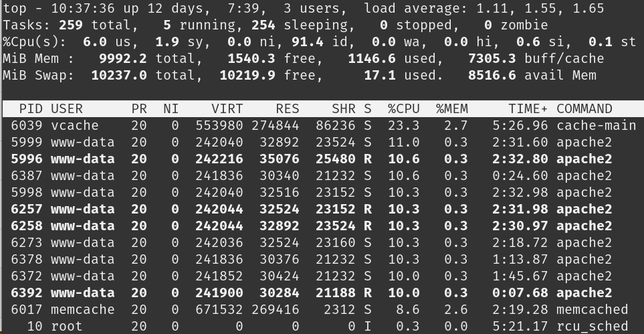This screenshot has height=334, width=644.
Task: Click the USER column header
Action: click(x=67, y=108)
